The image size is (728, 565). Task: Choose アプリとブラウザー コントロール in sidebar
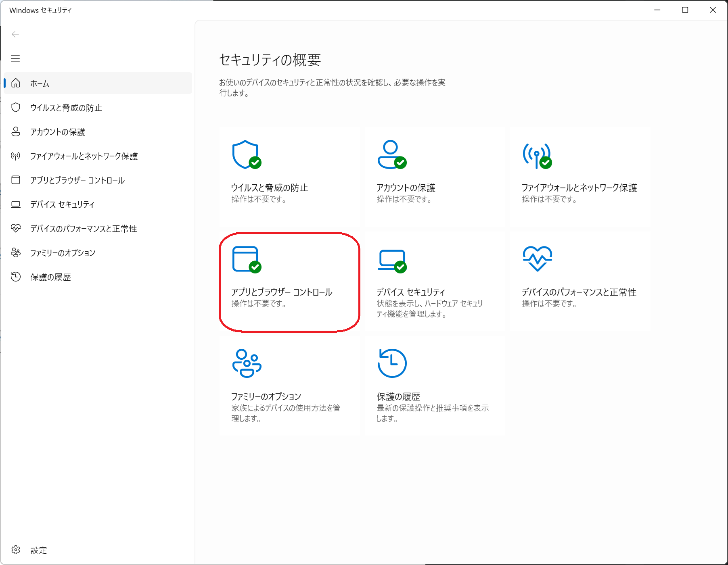77,180
